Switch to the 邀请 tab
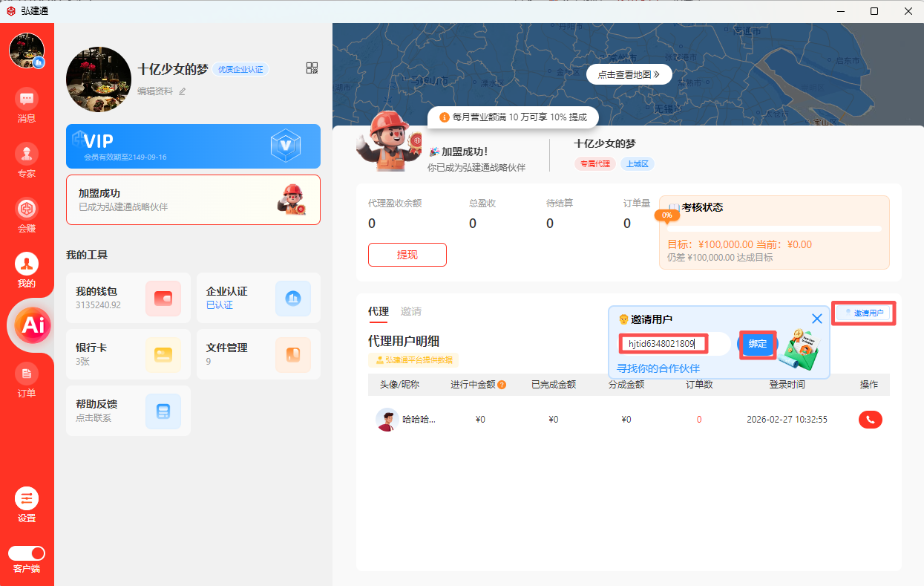The width and height of the screenshot is (924, 586). (411, 311)
